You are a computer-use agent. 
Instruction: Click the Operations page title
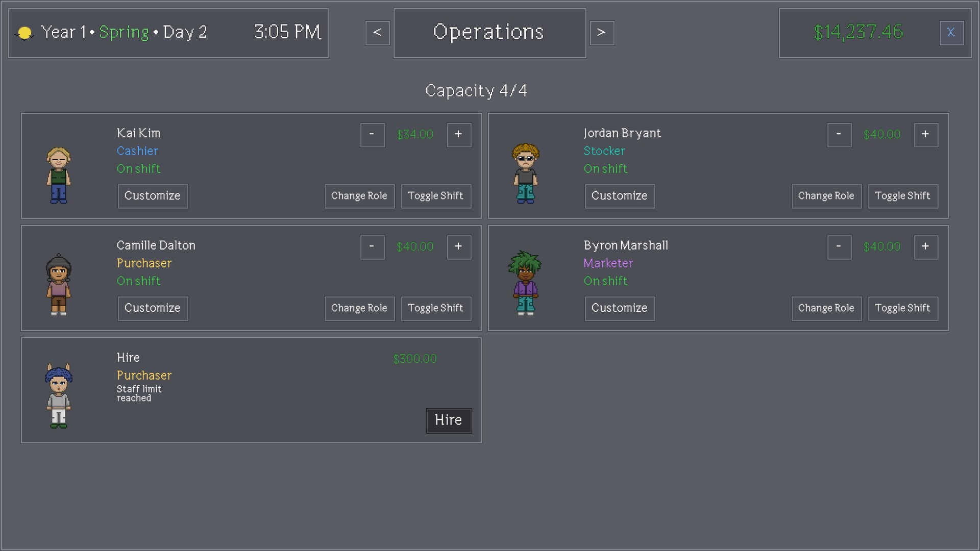[488, 32]
